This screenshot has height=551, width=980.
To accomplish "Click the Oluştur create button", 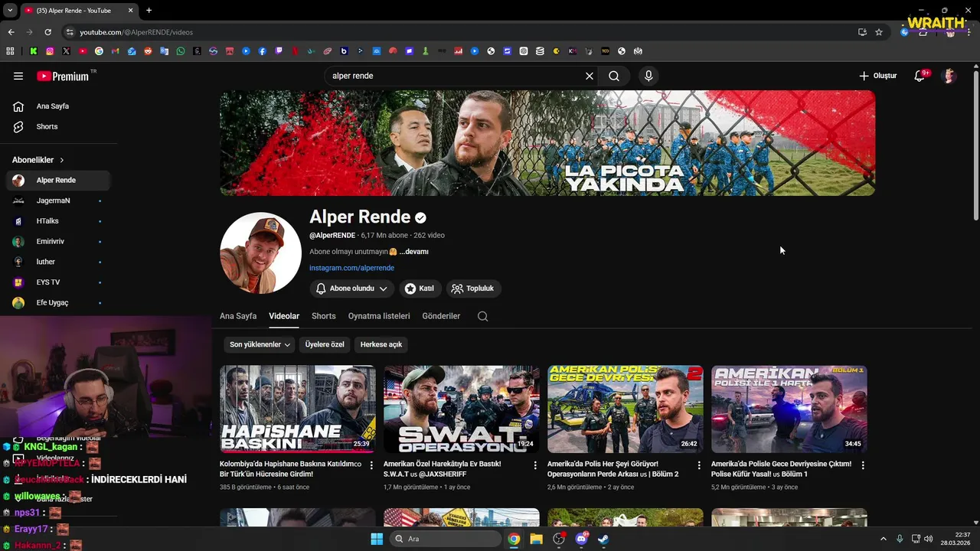I will 877,76.
